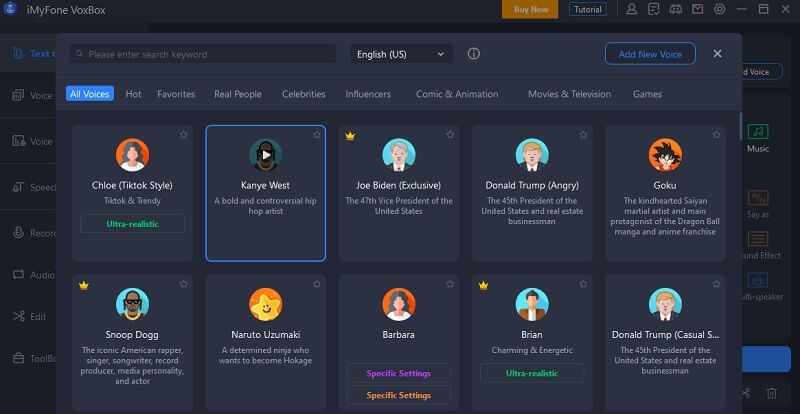Open the Text to speech sidebar icon
Screen dimensions: 800x414
point(18,54)
